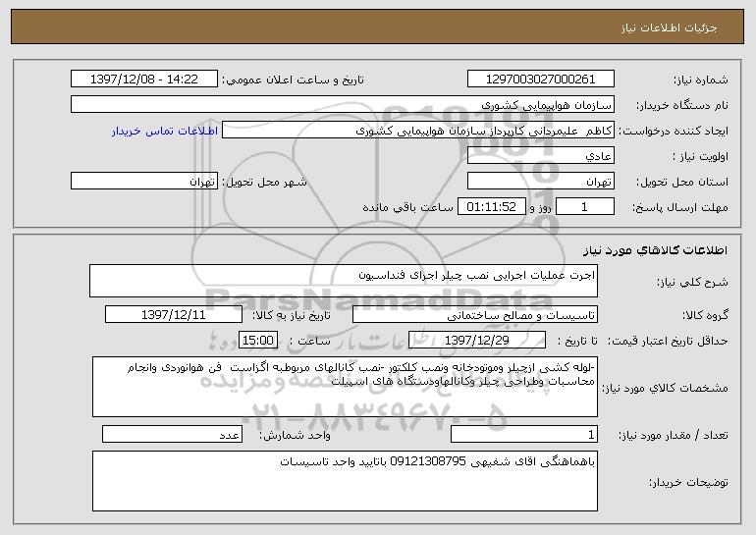
Task: Click the label واحد شمارش
Action: (x=296, y=435)
